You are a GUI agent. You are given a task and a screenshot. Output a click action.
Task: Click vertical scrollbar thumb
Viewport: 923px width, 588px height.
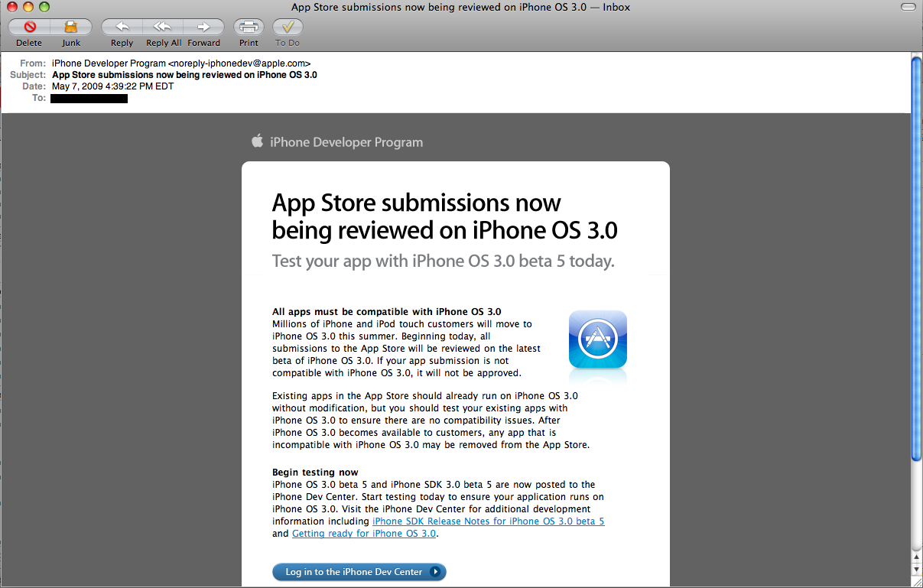coord(917,260)
